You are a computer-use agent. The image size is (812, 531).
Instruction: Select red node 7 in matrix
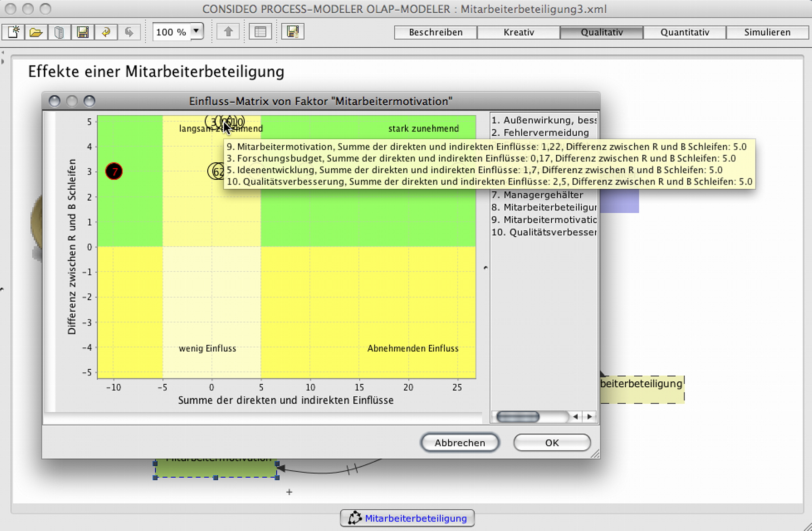114,171
